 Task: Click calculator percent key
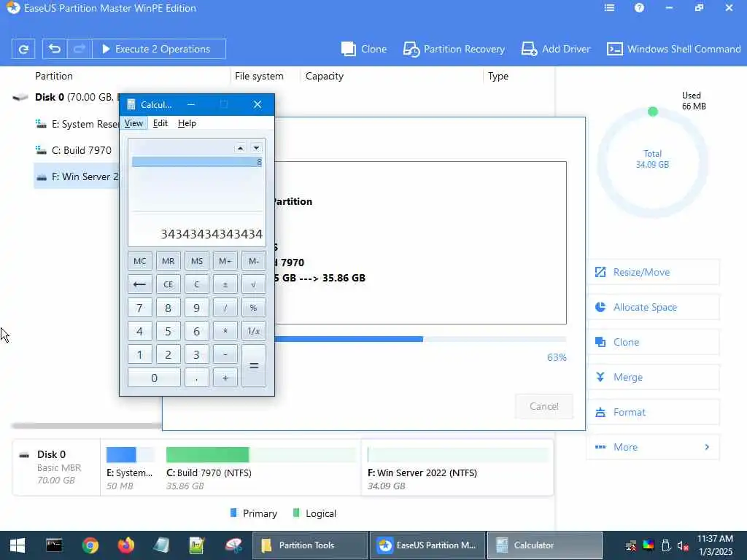tap(253, 308)
